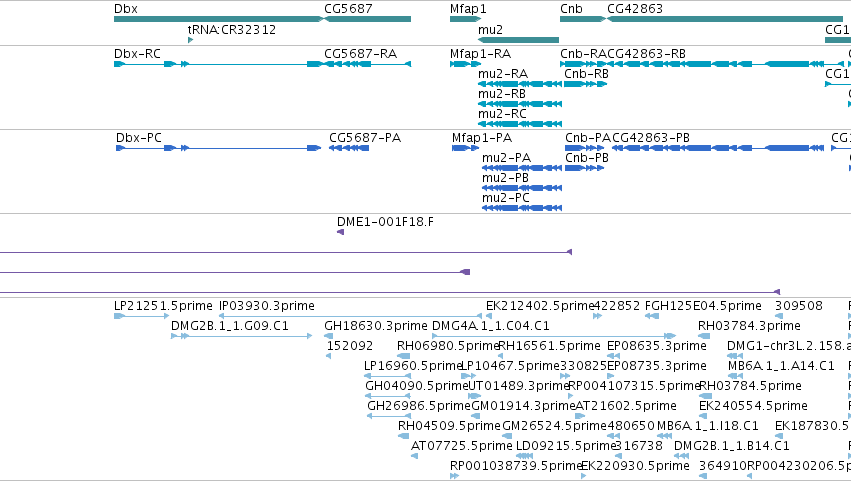Click the mu2-RC transcript label
Viewport: 851px width, 481px height.
click(502, 114)
